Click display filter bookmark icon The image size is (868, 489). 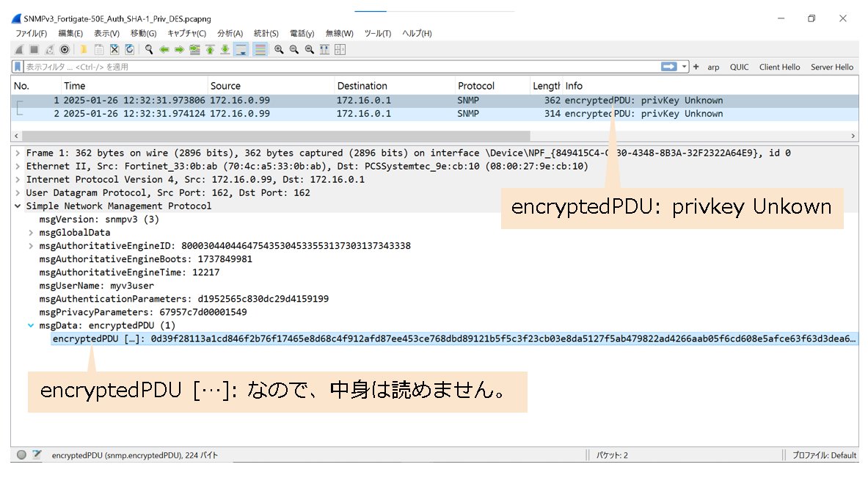tap(18, 67)
